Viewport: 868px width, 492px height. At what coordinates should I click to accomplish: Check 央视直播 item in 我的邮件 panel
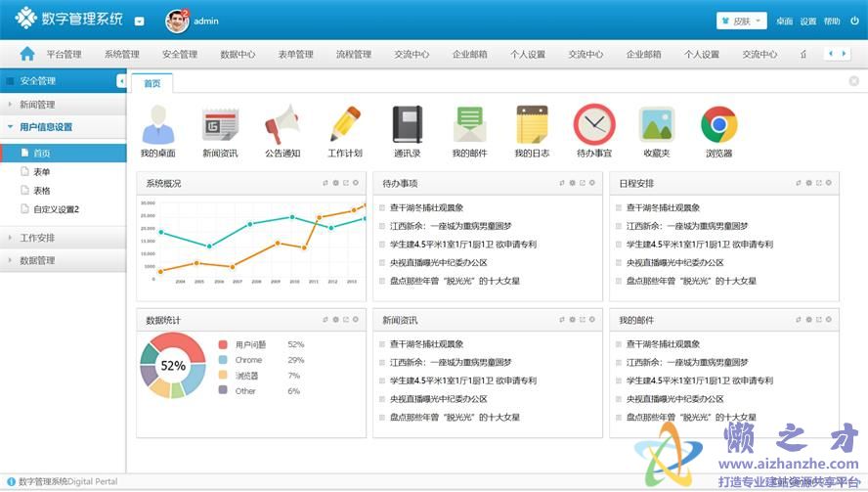point(619,399)
